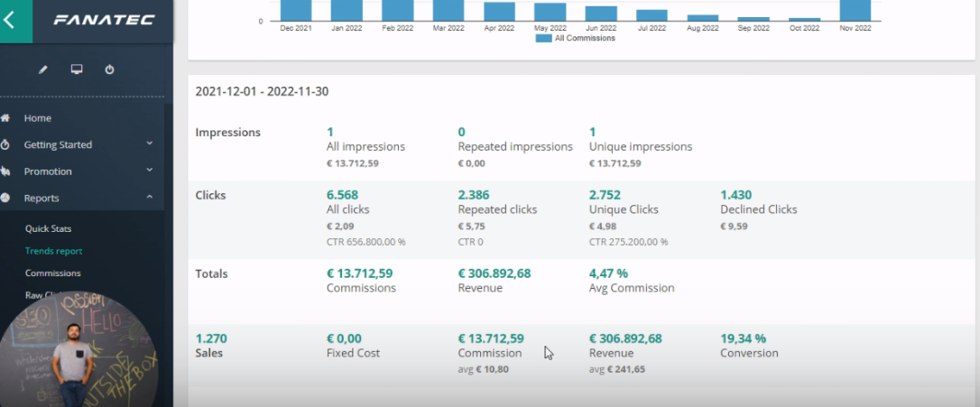This screenshot has height=407, width=980.
Task: Toggle the All Commissions legend swatch
Action: click(x=544, y=38)
